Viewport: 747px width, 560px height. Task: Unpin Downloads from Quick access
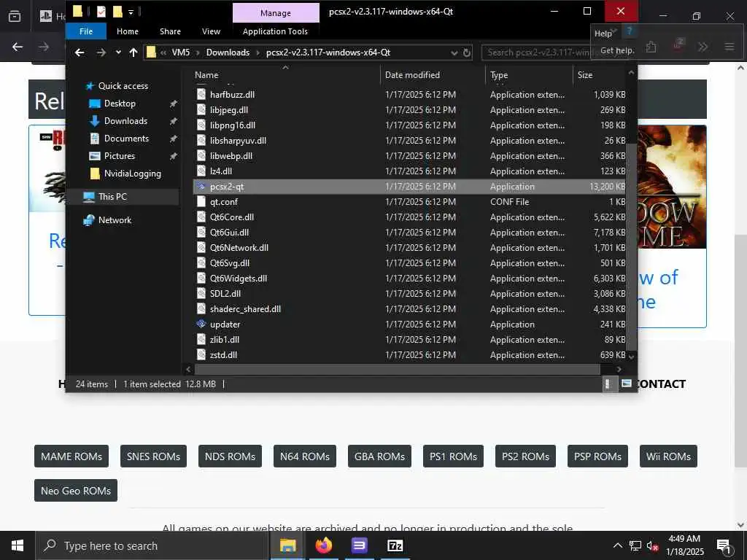tap(173, 122)
